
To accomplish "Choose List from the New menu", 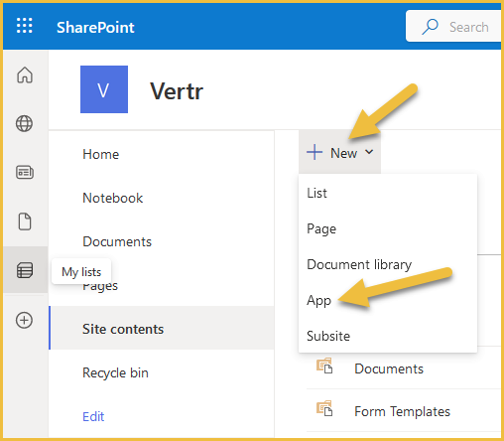I will [x=388, y=193].
